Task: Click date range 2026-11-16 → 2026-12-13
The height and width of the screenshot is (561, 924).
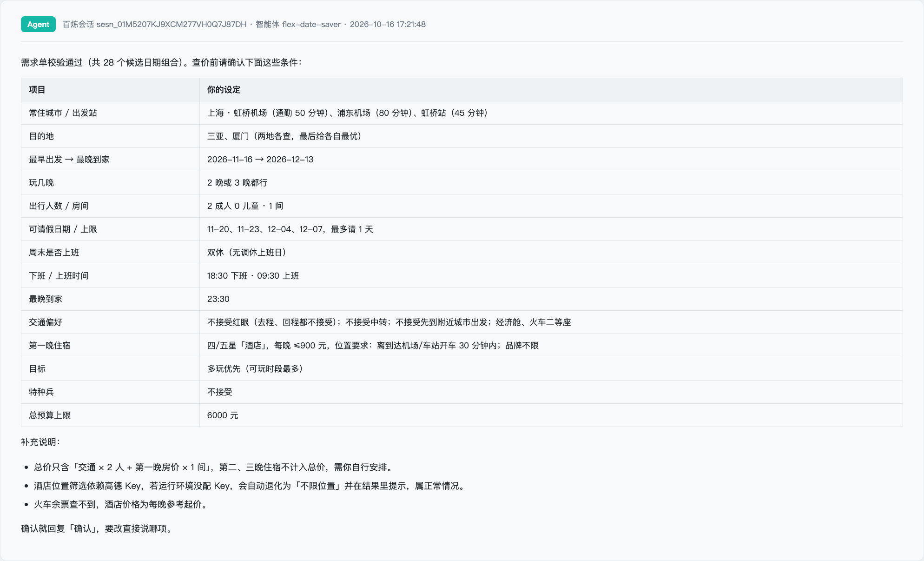Action: (x=260, y=160)
